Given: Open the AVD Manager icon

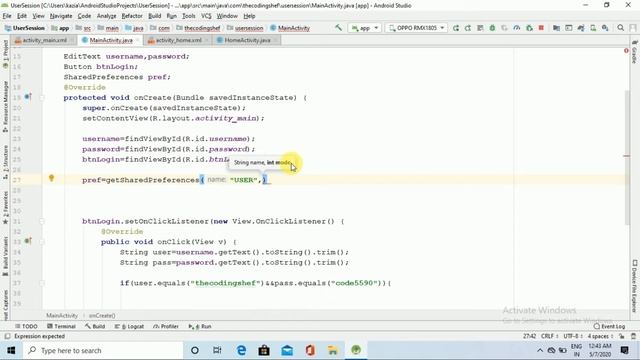Looking at the screenshot, I should (593, 28).
